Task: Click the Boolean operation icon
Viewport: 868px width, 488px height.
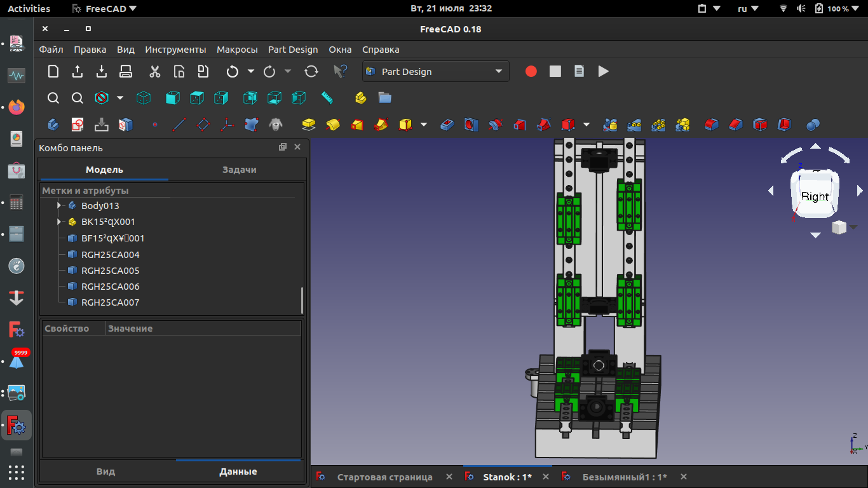Action: click(x=813, y=125)
